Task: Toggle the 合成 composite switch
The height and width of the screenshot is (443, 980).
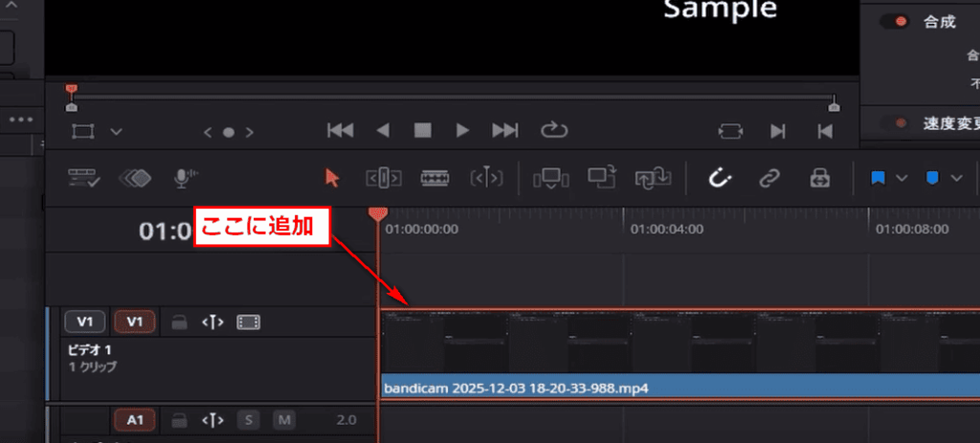Action: pyautogui.click(x=893, y=22)
